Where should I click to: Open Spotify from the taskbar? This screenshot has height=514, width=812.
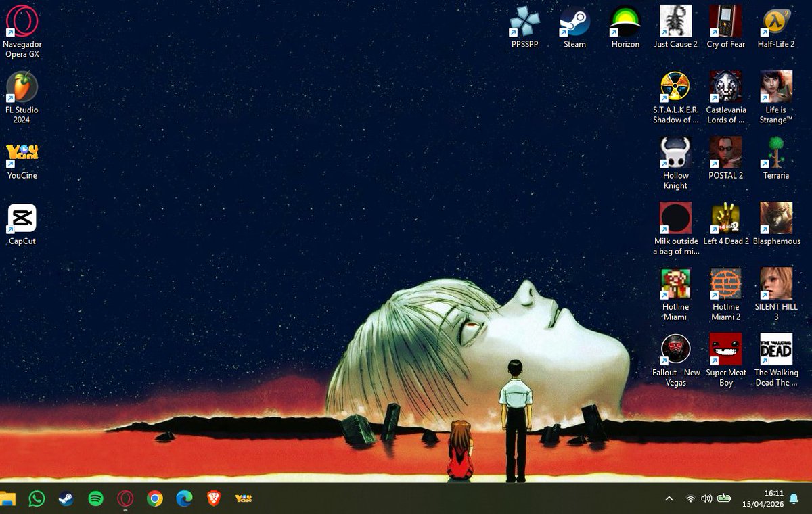[x=95, y=498]
